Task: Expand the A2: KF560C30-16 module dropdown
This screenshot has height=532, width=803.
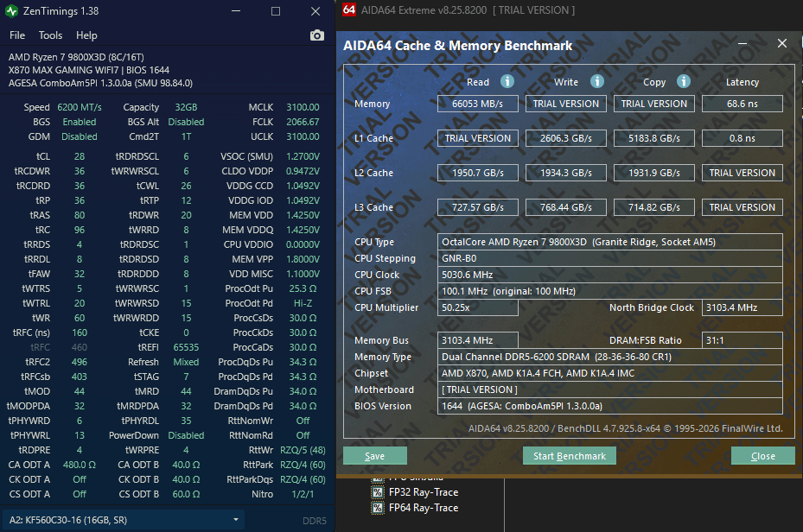Action: tap(236, 520)
